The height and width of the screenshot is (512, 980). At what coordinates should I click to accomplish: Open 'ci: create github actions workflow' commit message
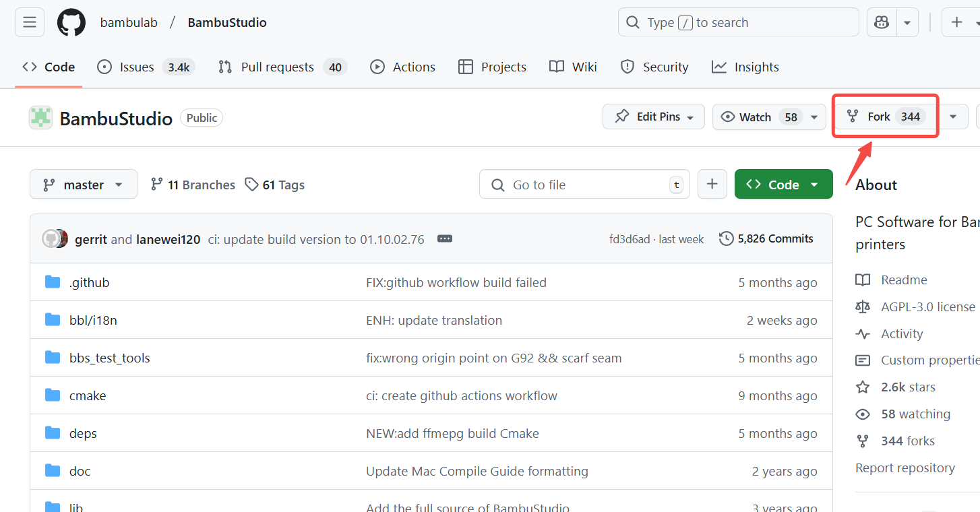pos(462,395)
